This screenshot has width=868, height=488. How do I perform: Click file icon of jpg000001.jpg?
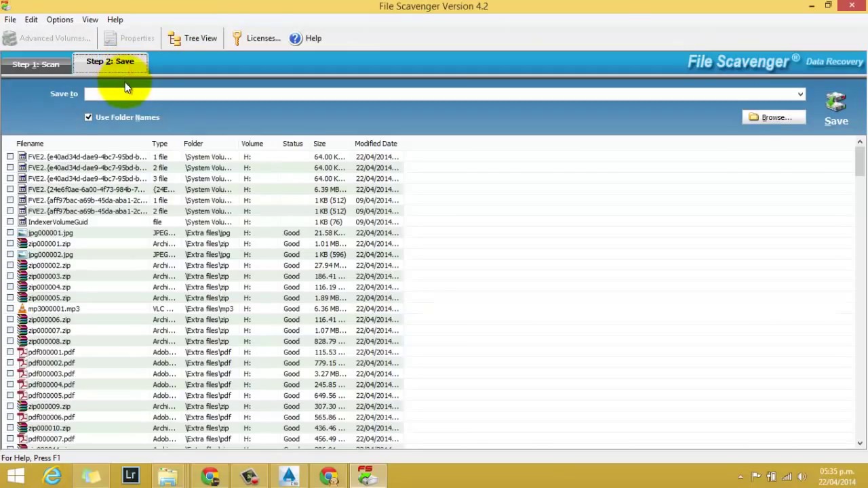pos(22,233)
